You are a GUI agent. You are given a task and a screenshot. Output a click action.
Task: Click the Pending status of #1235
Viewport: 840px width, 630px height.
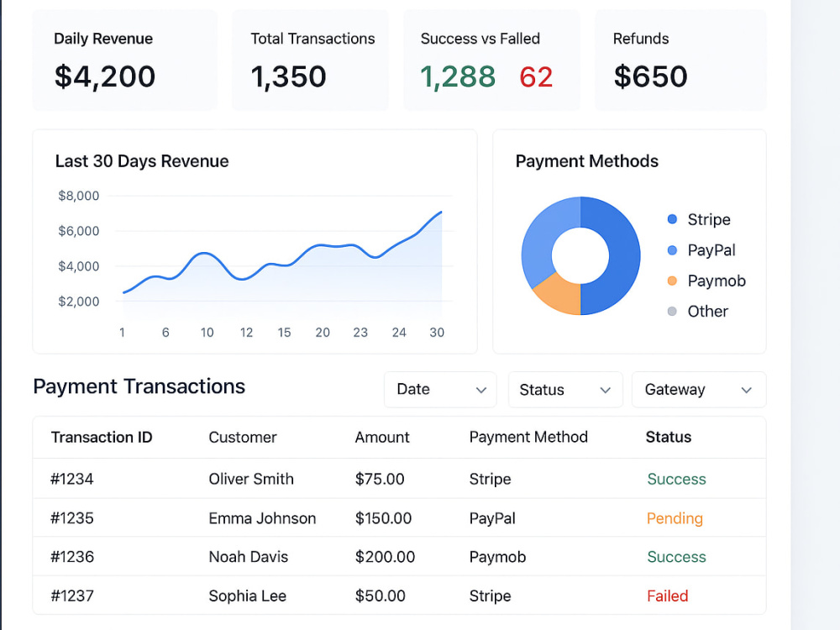point(675,518)
